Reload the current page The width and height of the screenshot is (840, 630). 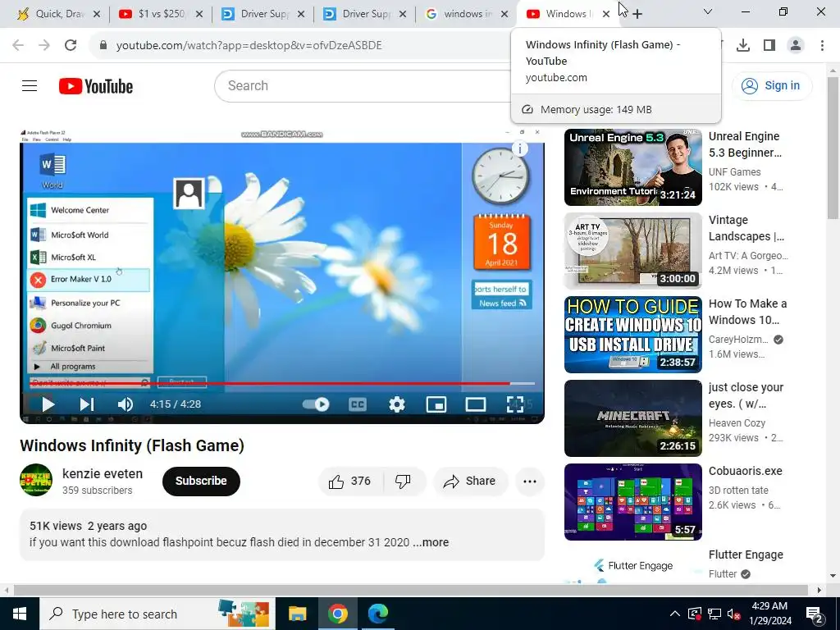[71, 45]
